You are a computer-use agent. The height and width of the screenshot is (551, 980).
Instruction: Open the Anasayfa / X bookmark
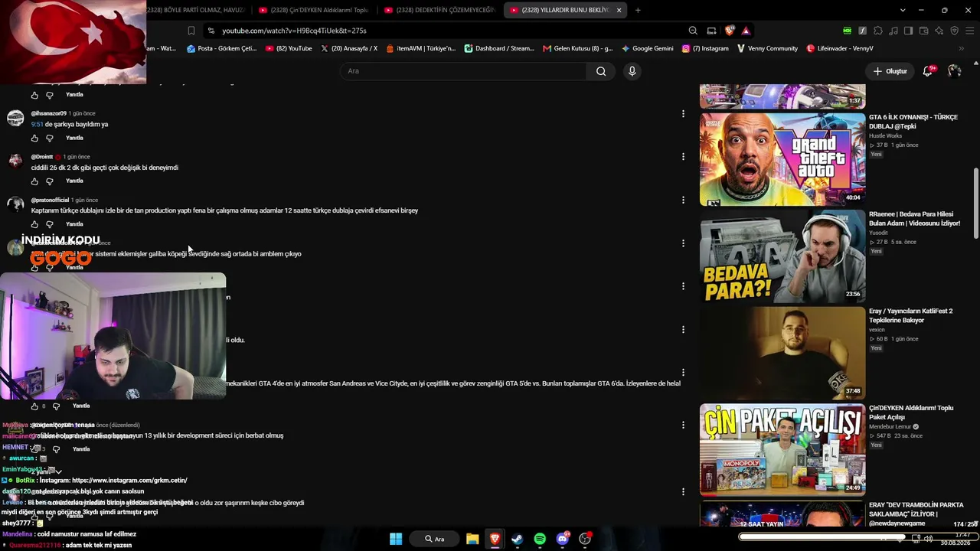click(349, 48)
